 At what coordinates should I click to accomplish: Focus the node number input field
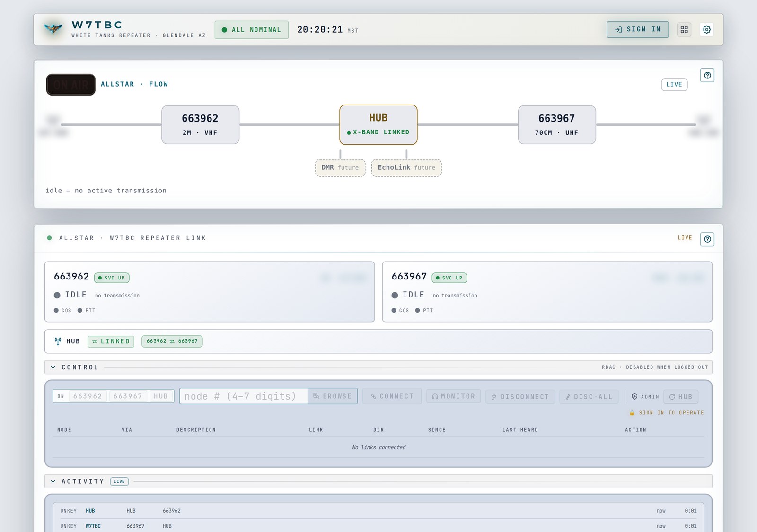pos(244,396)
